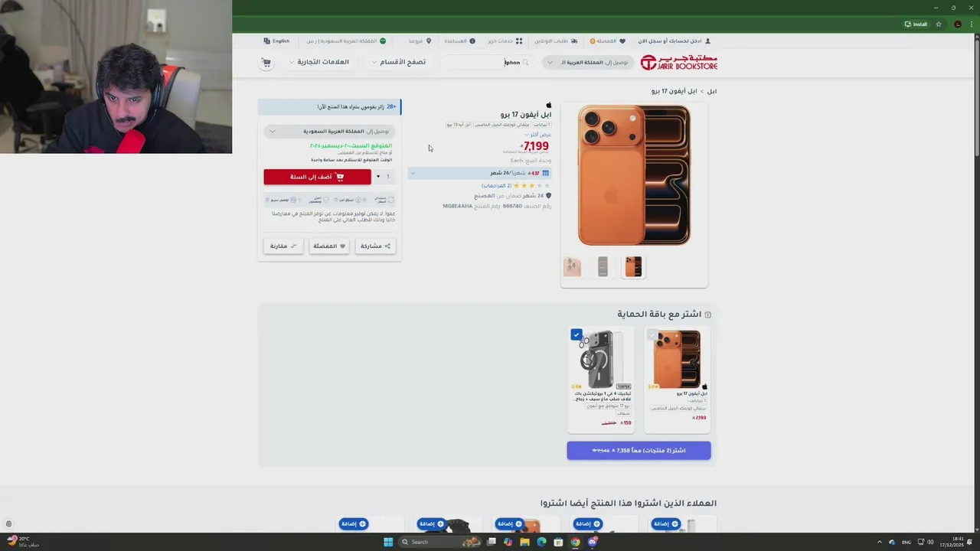Click ابل breadcrumb link
The height and width of the screenshot is (551, 980).
click(x=712, y=91)
